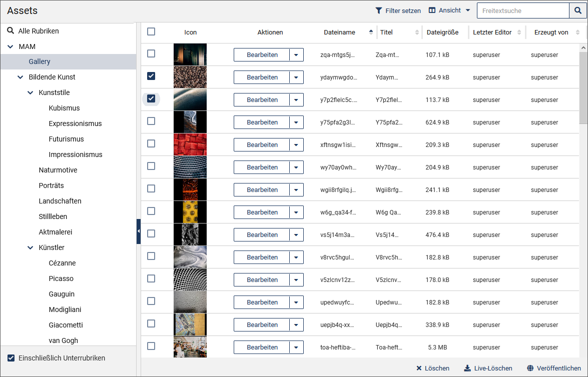Click Bearbeiten for v5zlcnv12z row
Screen dimensions: 588x377
point(262,279)
